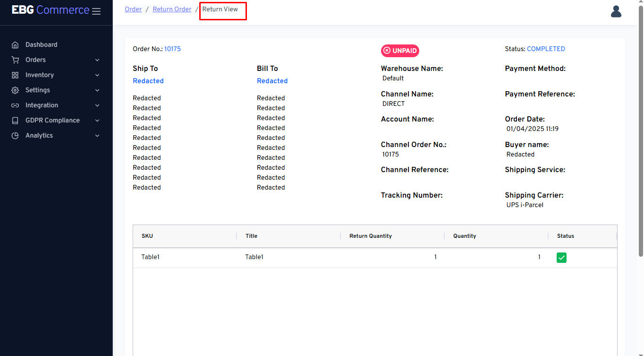Click the Inventory grid icon
644x356 pixels.
tap(15, 75)
